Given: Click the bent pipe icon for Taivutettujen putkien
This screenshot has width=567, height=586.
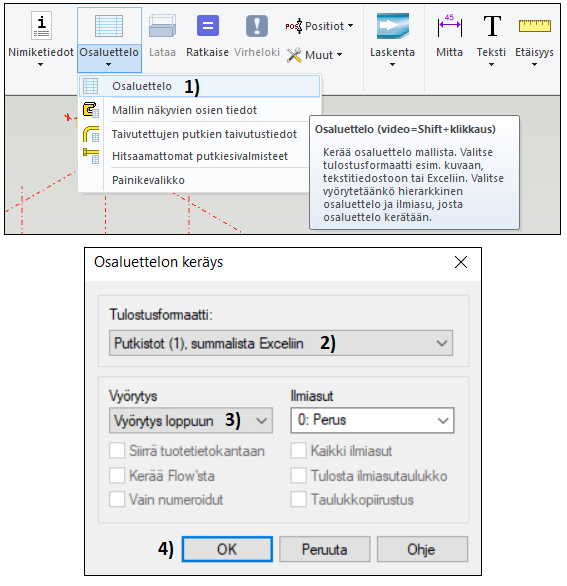Looking at the screenshot, I should 91,134.
